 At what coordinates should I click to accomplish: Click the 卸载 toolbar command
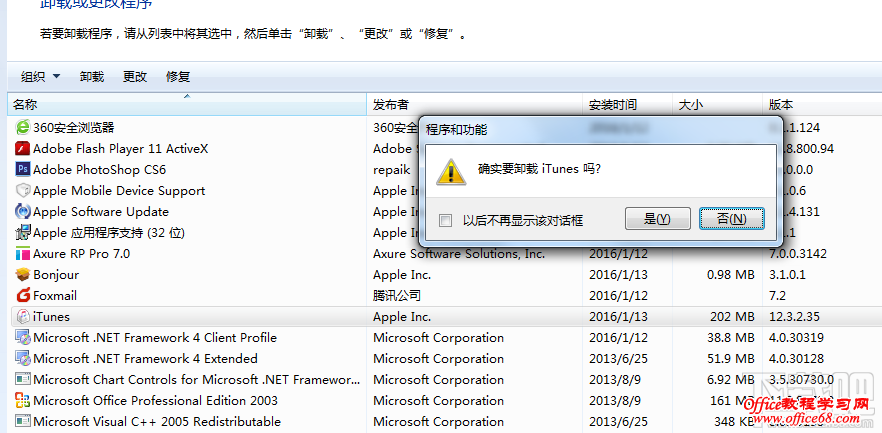point(92,76)
